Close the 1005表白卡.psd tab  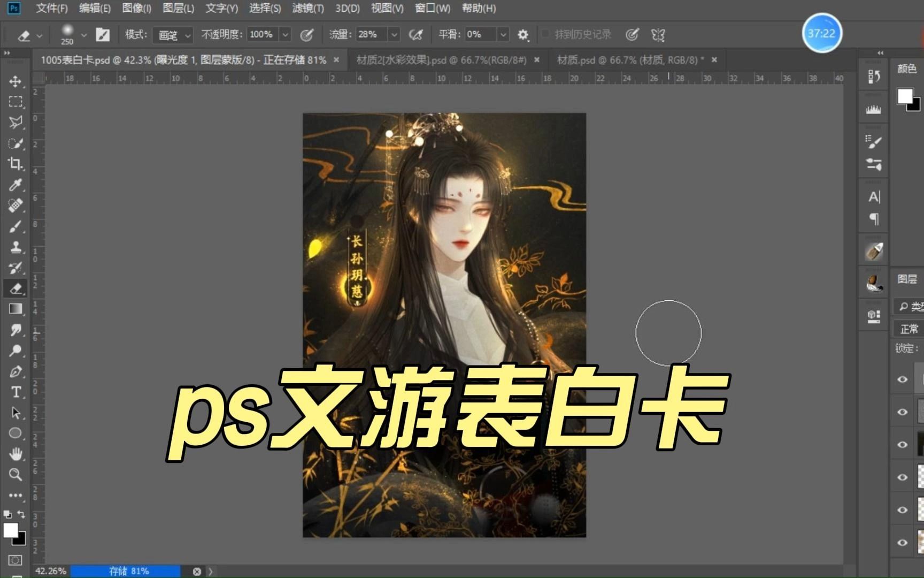point(336,60)
